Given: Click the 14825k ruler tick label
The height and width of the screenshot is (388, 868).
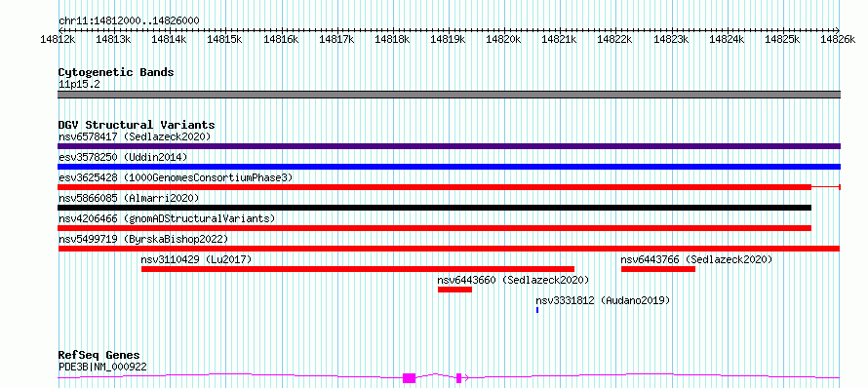Looking at the screenshot, I should (x=783, y=39).
